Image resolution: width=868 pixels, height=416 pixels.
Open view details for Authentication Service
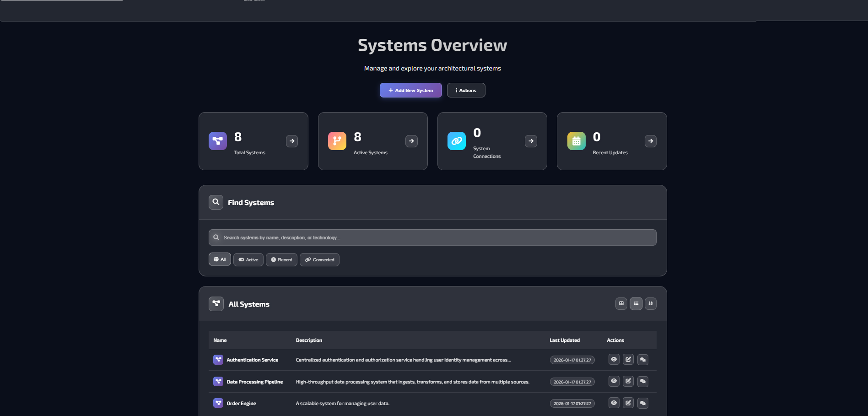[x=614, y=359]
